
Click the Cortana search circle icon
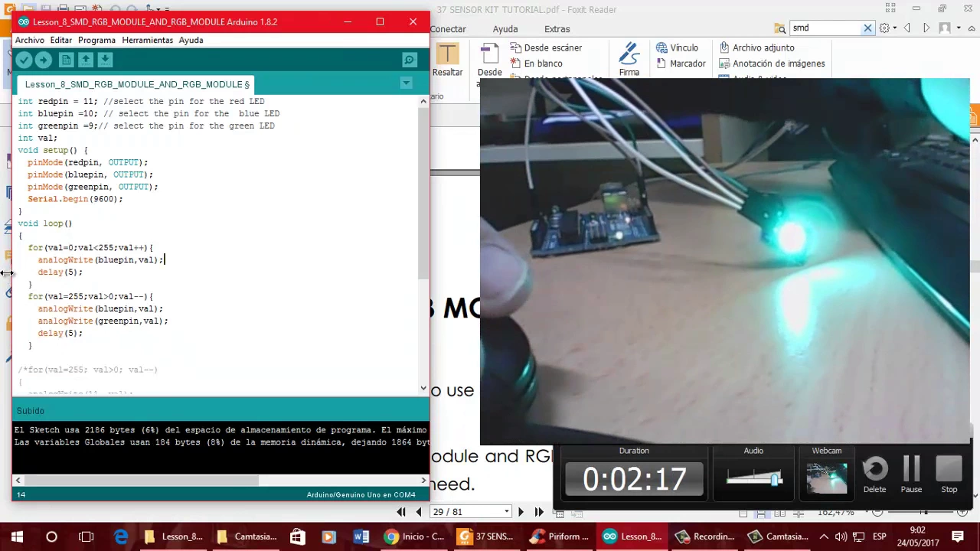[x=51, y=536]
